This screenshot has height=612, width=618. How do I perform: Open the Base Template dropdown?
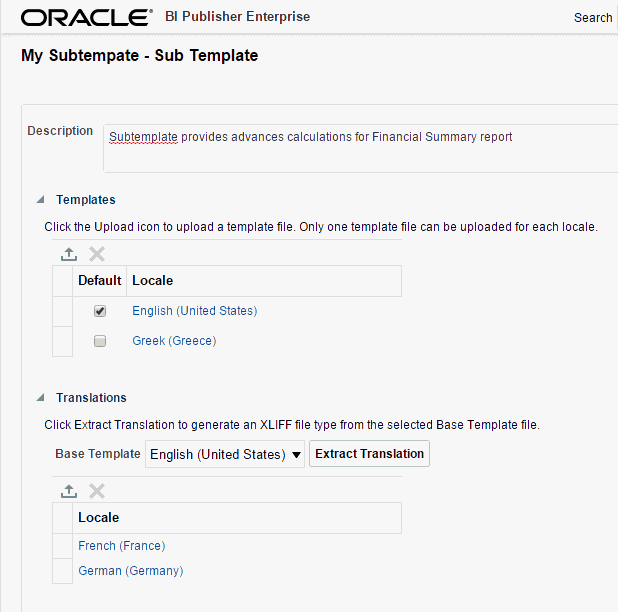coord(225,454)
